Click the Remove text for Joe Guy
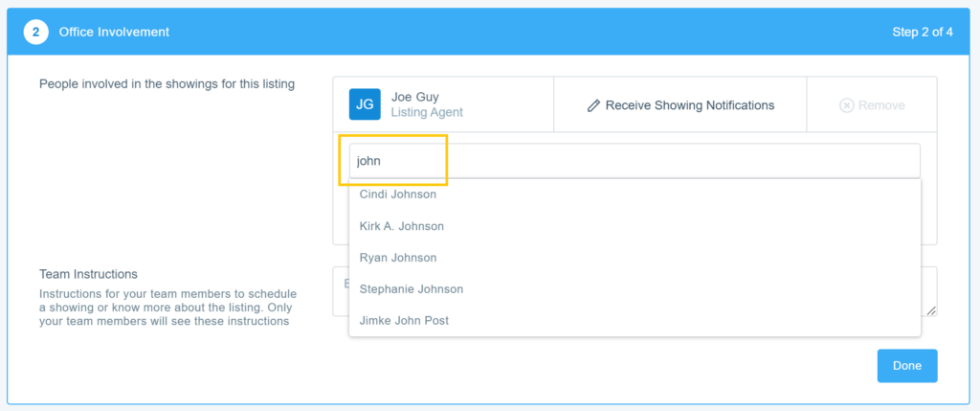980x411 pixels. click(881, 105)
